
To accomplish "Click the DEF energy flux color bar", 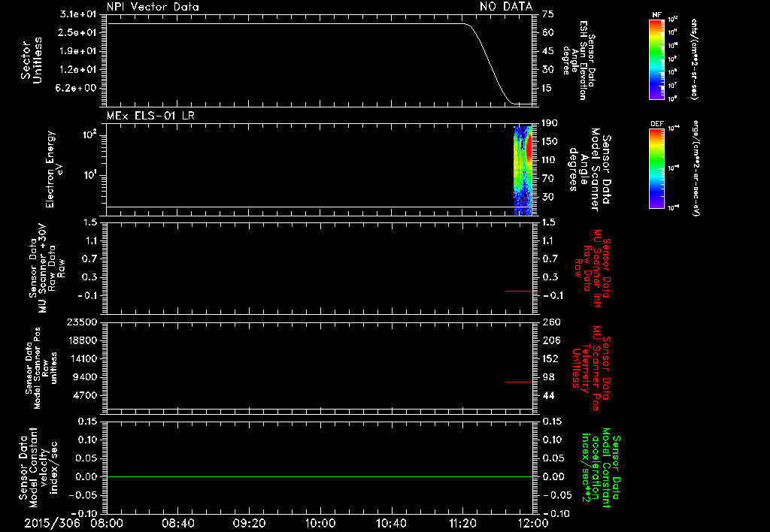I will point(656,169).
